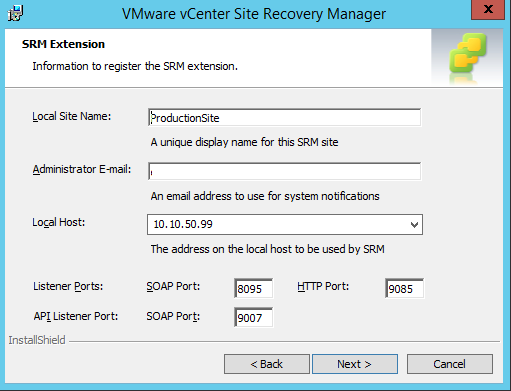Select the SOAP Port field showing 8095

254,288
